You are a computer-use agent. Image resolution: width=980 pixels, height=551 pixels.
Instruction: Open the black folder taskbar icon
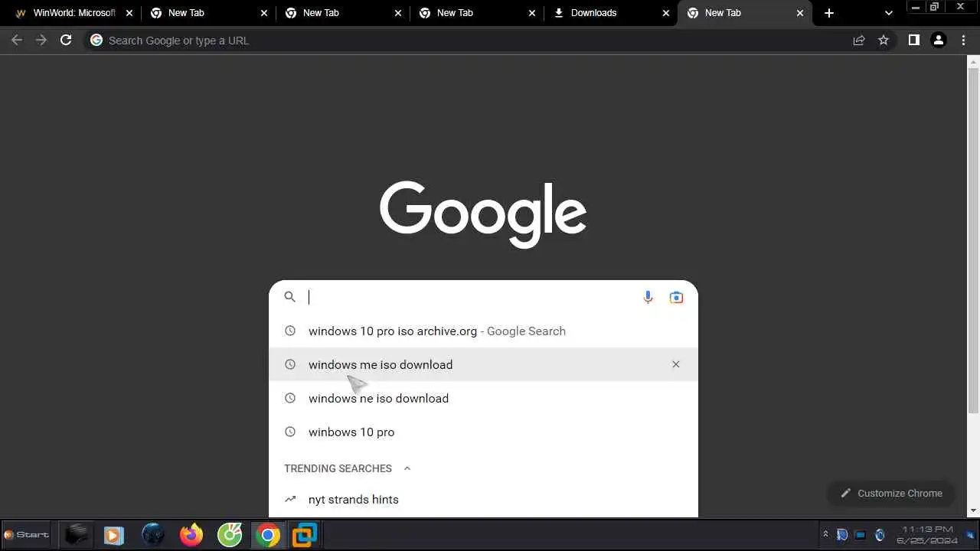tap(76, 535)
